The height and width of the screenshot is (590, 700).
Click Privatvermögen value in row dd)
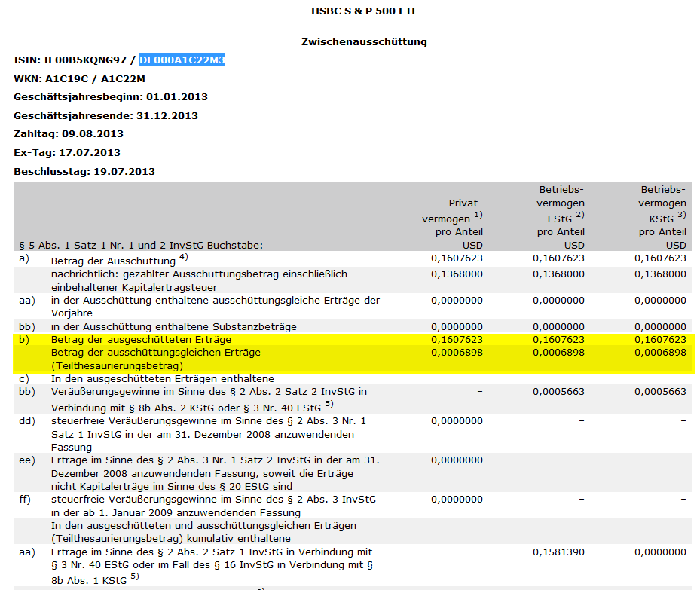tap(457, 421)
